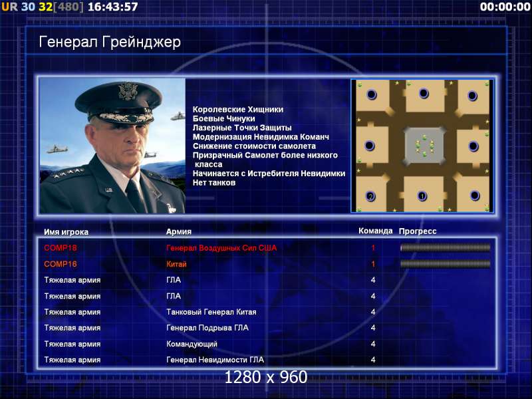Click army 'Командующий'
The height and width of the screenshot is (399, 532).
coord(192,344)
